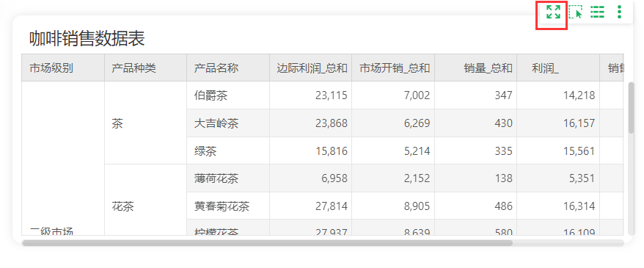Select the 大吉岭茶 product cell

pos(228,123)
